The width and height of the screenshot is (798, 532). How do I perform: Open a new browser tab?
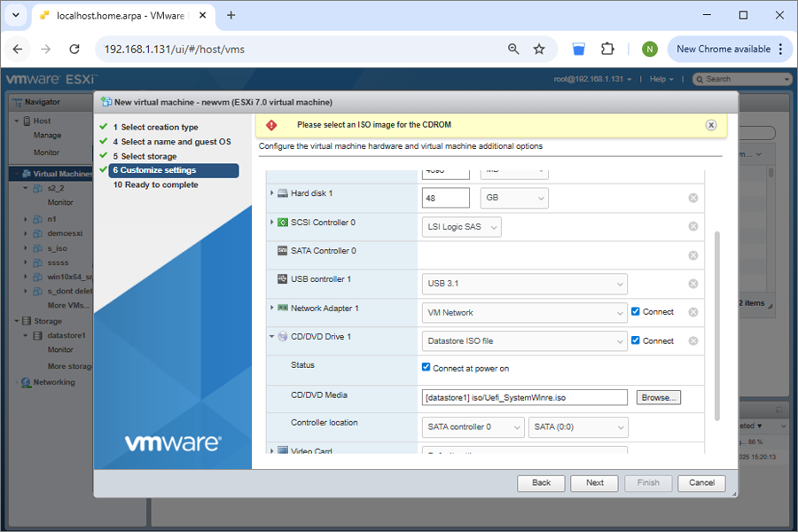click(231, 15)
